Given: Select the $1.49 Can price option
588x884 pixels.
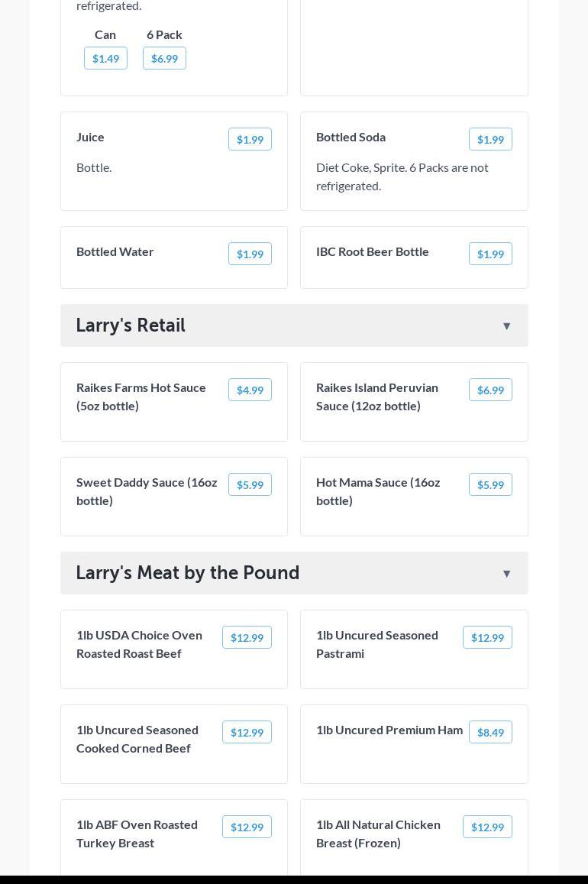Looking at the screenshot, I should [x=105, y=59].
